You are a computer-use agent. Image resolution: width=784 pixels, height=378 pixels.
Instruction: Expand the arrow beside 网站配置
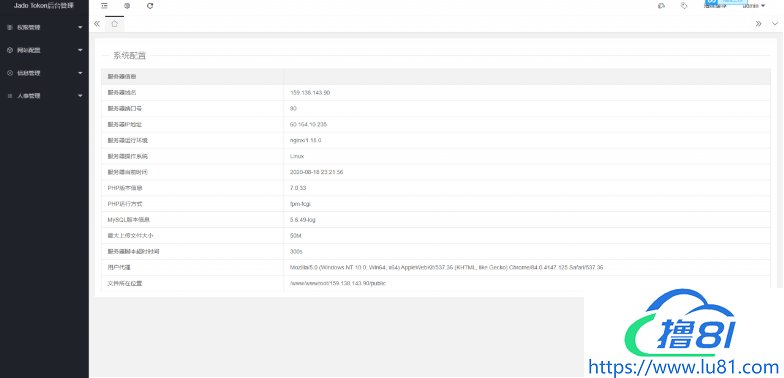pos(80,50)
